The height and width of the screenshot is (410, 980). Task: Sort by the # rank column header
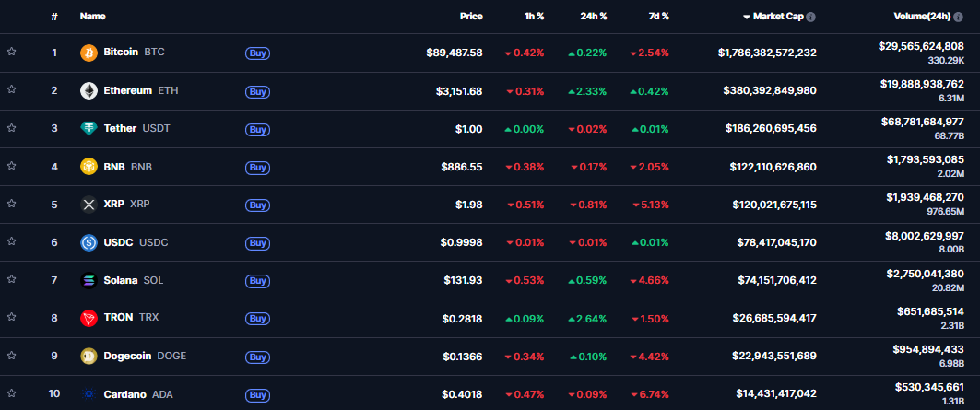(54, 17)
